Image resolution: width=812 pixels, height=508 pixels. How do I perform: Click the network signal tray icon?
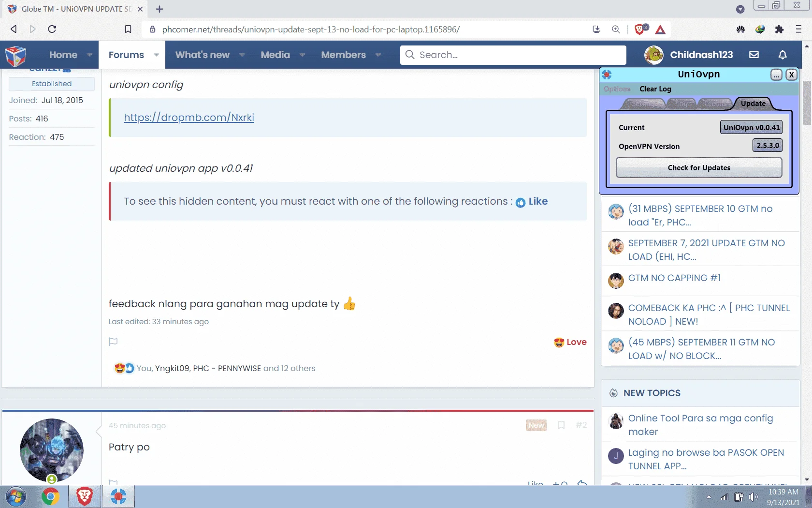pyautogui.click(x=724, y=497)
